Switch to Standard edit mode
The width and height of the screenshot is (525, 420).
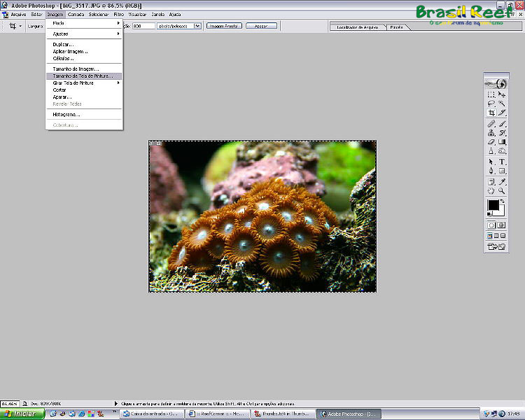491,225
